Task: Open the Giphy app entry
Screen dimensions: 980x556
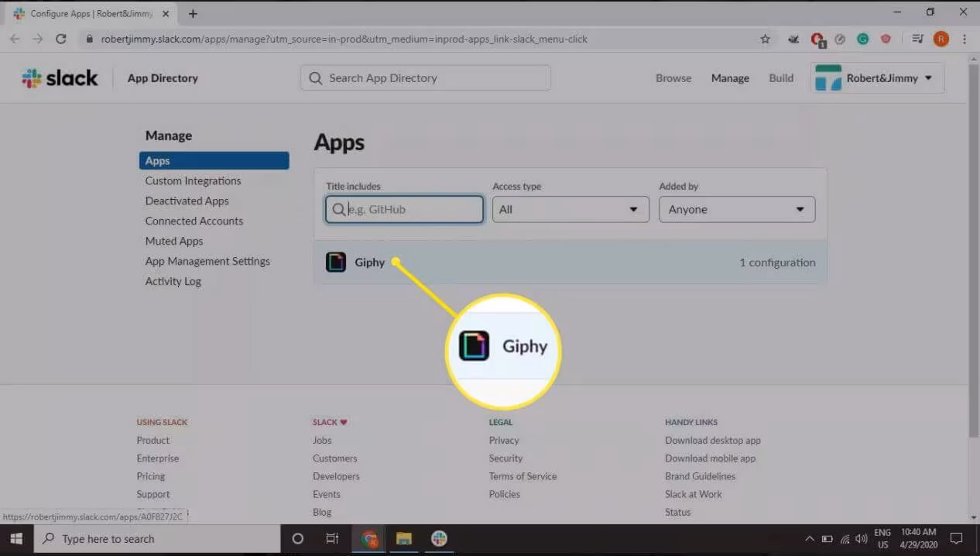Action: click(571, 263)
